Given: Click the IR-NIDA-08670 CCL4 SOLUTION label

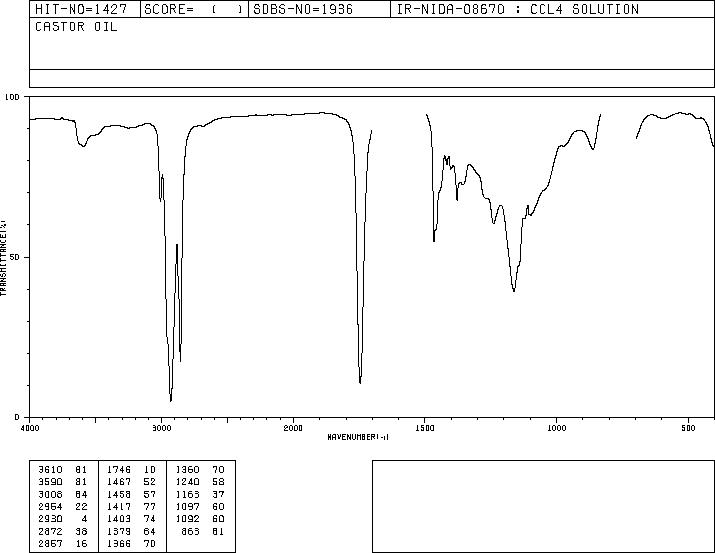Looking at the screenshot, I should 518,9.
